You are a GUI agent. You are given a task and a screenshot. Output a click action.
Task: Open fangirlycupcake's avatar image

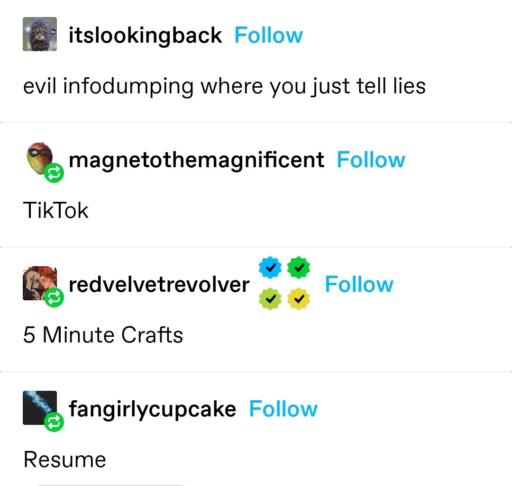[40, 408]
